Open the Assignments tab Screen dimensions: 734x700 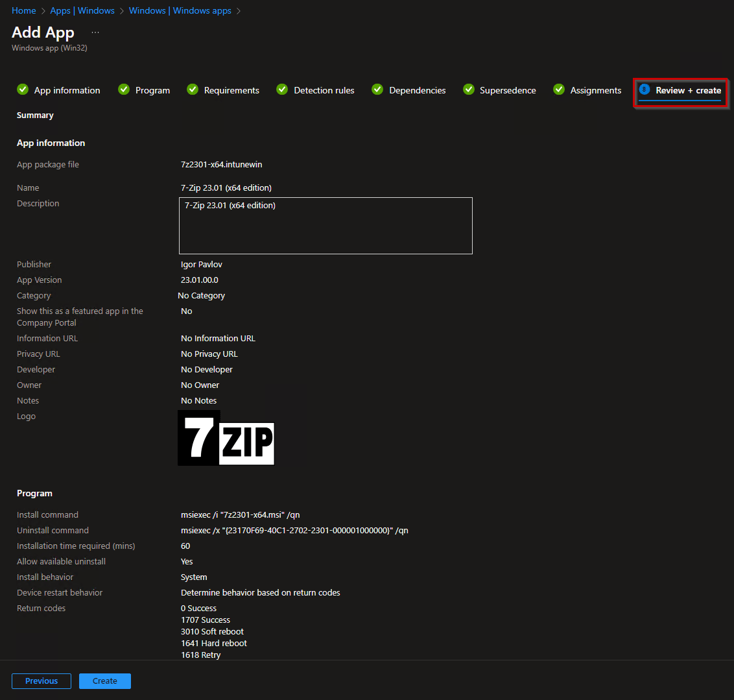point(595,90)
